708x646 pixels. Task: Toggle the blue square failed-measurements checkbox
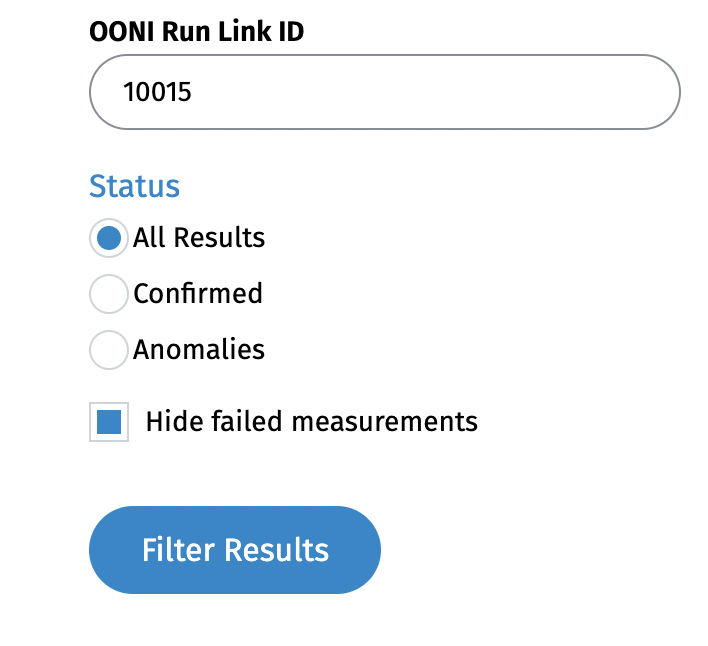pos(109,422)
